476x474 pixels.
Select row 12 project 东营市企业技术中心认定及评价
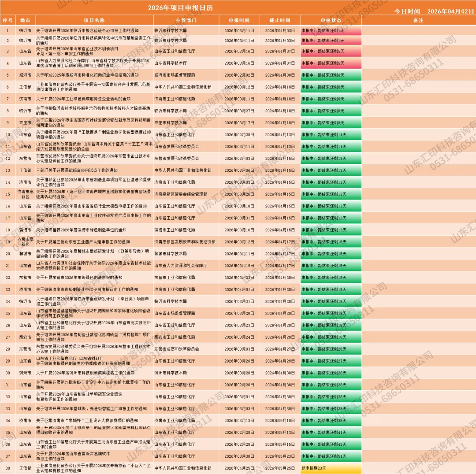[x=93, y=159]
